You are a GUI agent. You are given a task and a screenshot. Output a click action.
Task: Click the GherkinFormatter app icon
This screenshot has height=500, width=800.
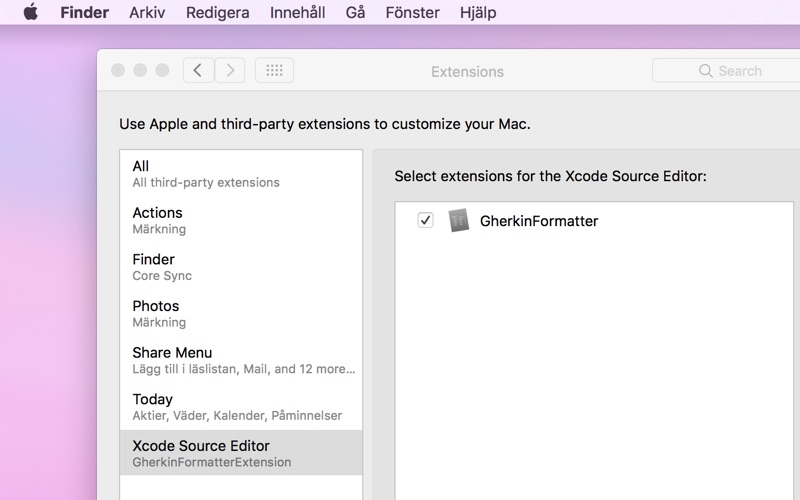(x=458, y=220)
